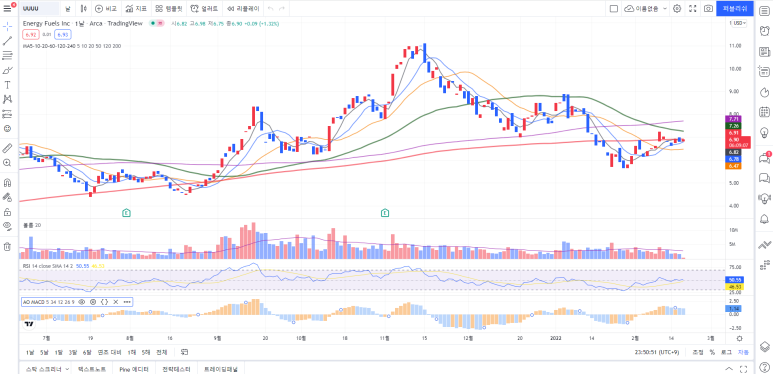
Task: Open the 지표 indicators dialog
Action: (136, 8)
